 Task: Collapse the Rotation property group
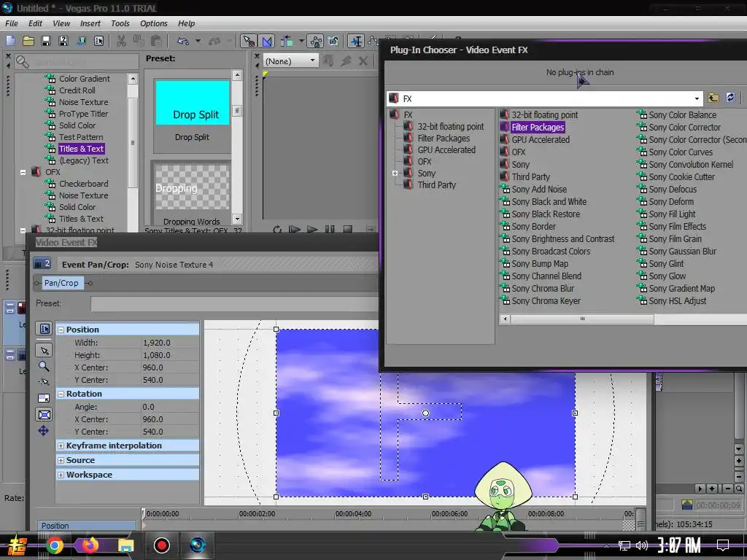tap(61, 394)
